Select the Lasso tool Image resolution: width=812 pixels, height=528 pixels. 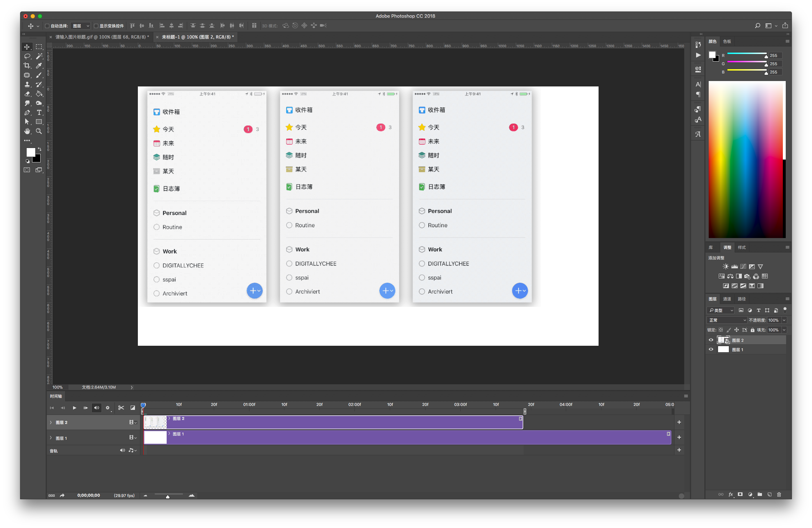pyautogui.click(x=27, y=56)
